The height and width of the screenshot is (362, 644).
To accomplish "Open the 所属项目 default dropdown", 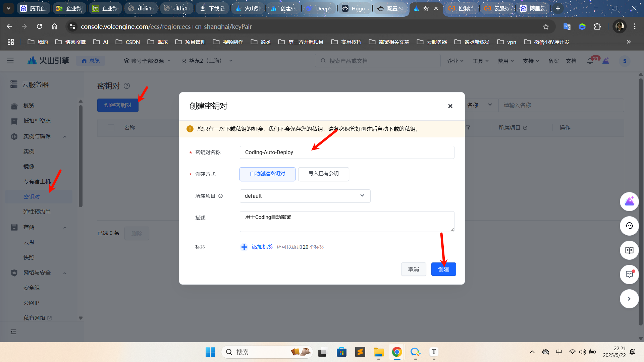I will [x=305, y=196].
